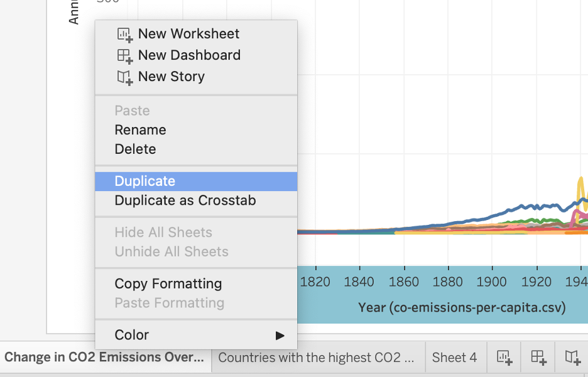Select Duplicate from the context menu
Image resolution: width=588 pixels, height=377 pixels.
click(196, 181)
